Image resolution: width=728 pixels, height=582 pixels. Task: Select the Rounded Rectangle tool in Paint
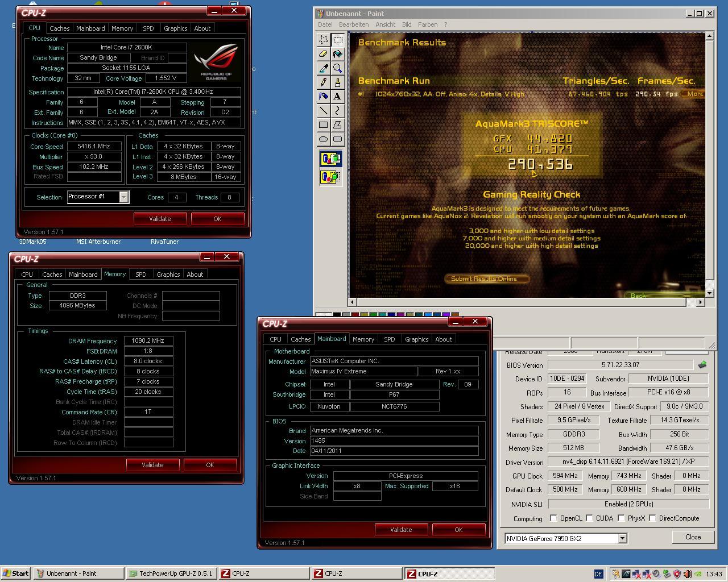[338, 139]
